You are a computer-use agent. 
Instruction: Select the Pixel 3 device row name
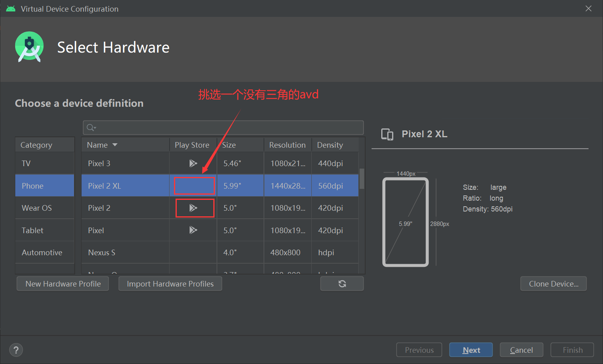pyautogui.click(x=99, y=163)
